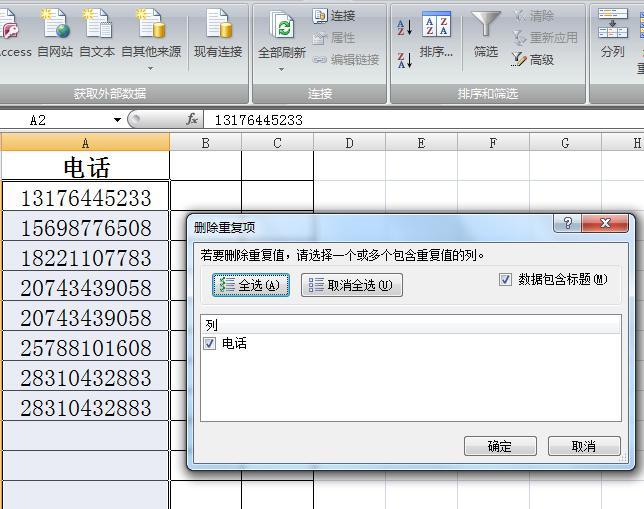Select column F header
Image resolution: width=644 pixels, height=509 pixels.
493,143
